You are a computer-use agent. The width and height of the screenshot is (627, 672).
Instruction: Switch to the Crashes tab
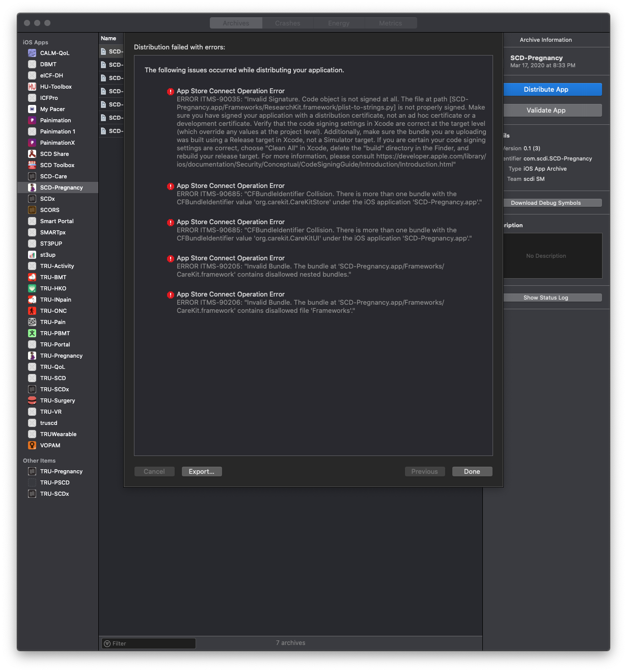coord(287,22)
